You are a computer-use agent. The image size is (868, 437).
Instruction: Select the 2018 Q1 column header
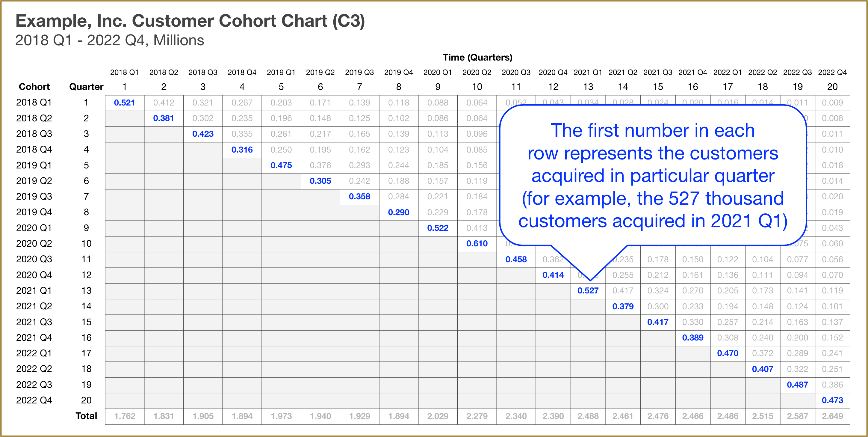tap(124, 72)
